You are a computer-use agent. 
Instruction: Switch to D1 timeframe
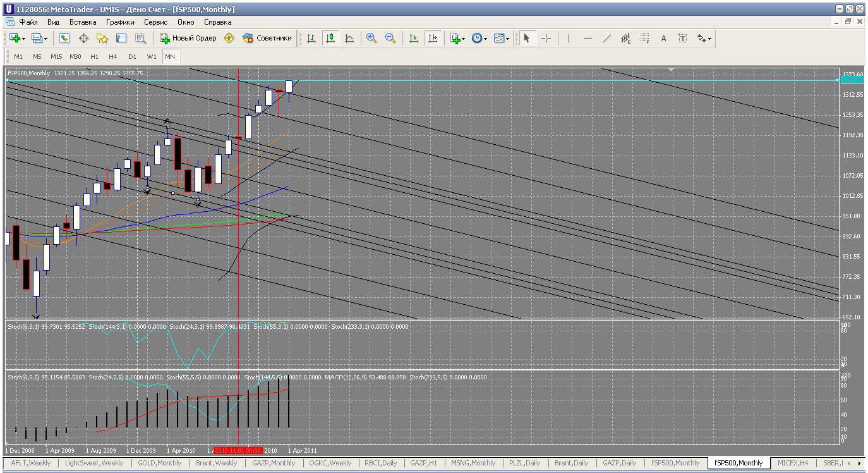pyautogui.click(x=132, y=56)
